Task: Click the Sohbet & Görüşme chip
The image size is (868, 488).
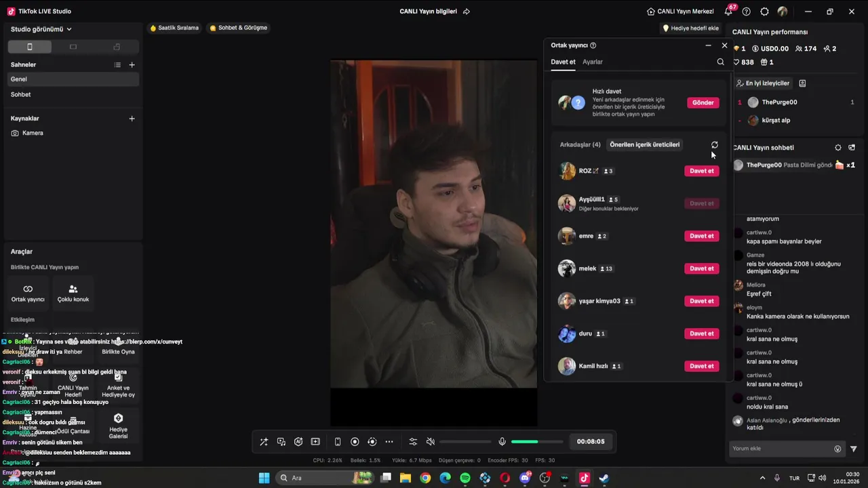Action: click(x=238, y=28)
